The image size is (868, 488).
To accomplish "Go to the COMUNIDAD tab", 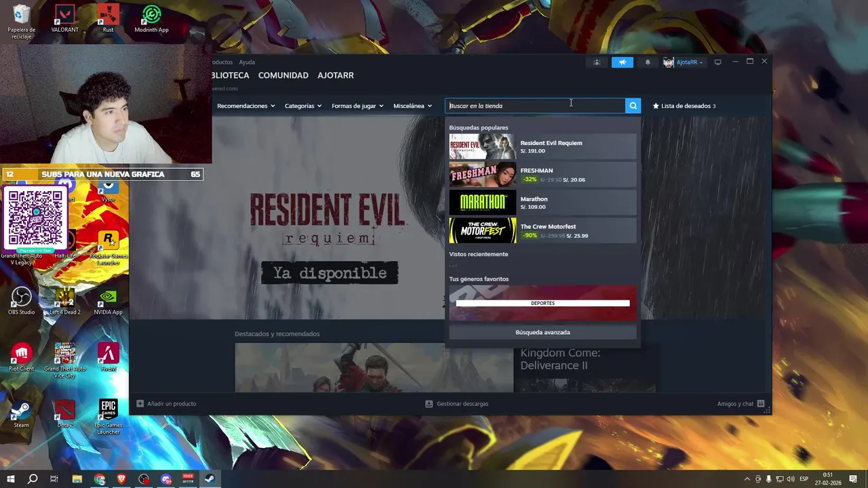I will 283,75.
